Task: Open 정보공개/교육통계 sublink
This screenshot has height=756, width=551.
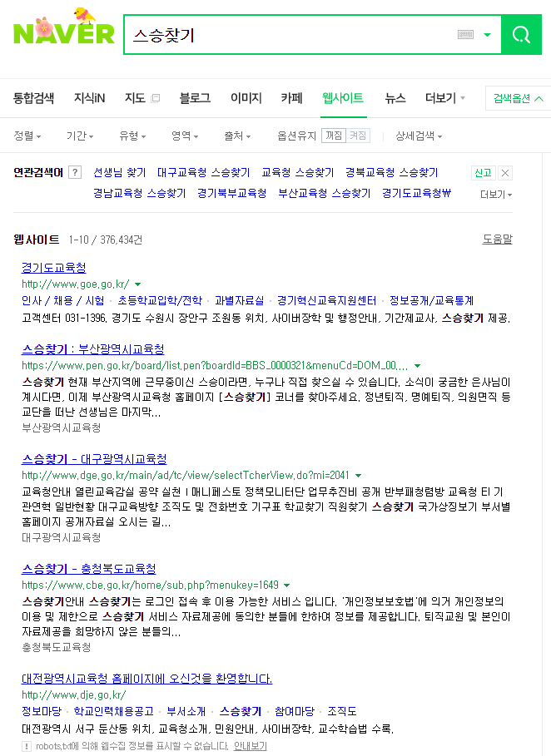Action: click(x=431, y=301)
